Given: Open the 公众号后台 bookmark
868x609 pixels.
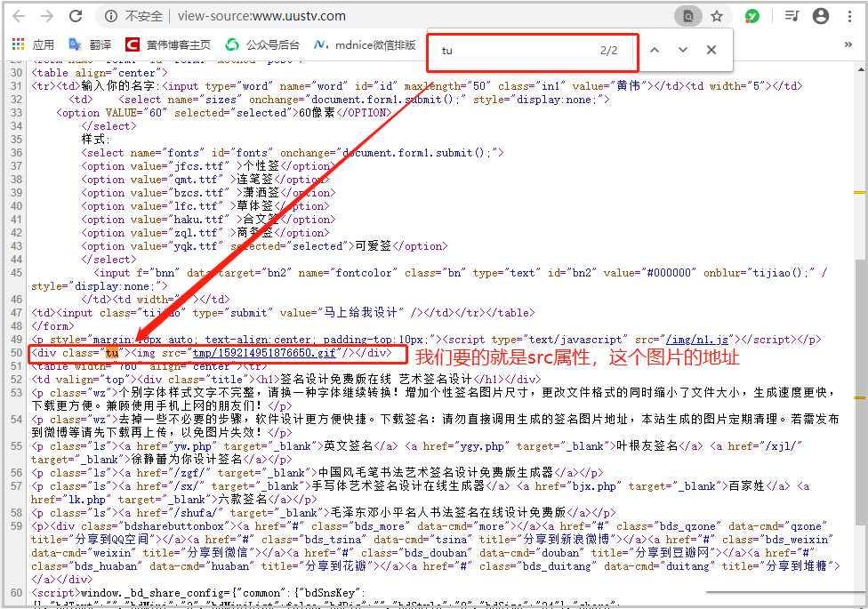Looking at the screenshot, I should click(262, 44).
